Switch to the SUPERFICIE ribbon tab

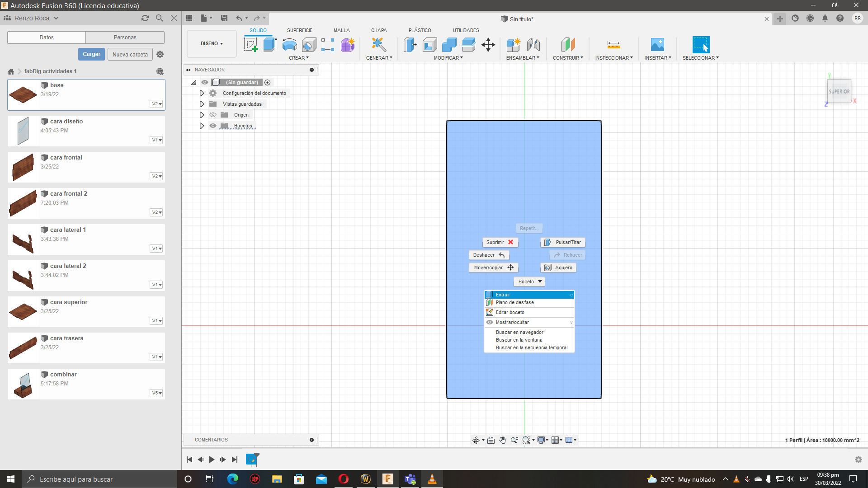pos(299,30)
